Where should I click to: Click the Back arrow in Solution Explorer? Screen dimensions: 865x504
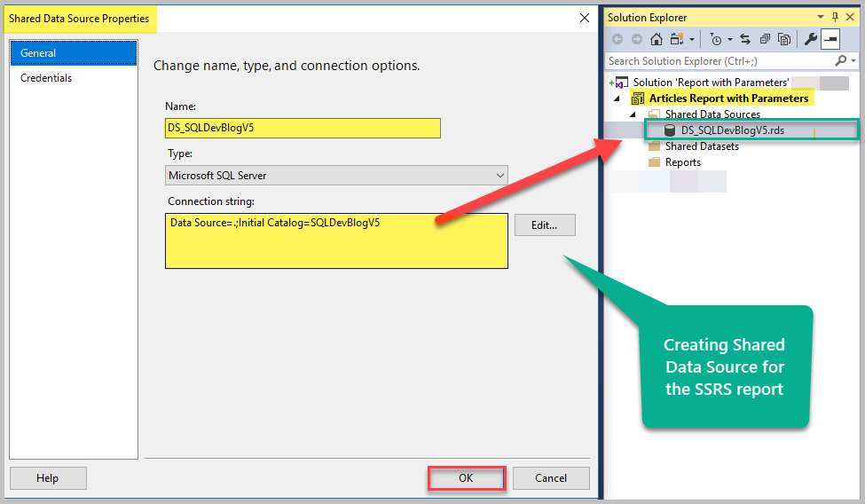coord(617,39)
